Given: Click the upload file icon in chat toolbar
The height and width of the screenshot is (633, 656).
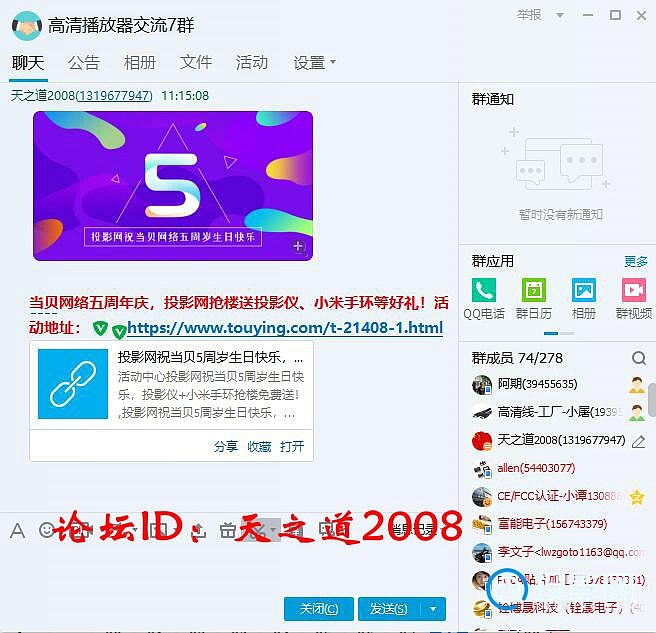Looking at the screenshot, I should [x=199, y=530].
